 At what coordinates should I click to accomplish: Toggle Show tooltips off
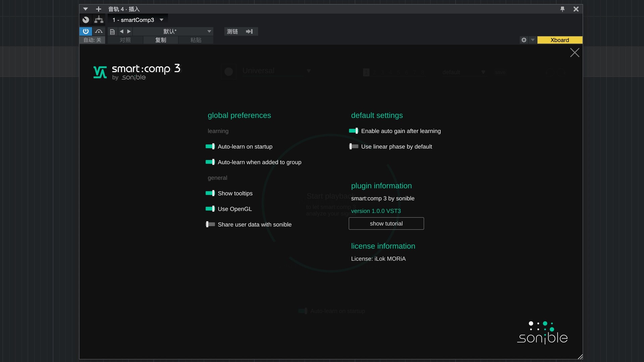[211, 193]
